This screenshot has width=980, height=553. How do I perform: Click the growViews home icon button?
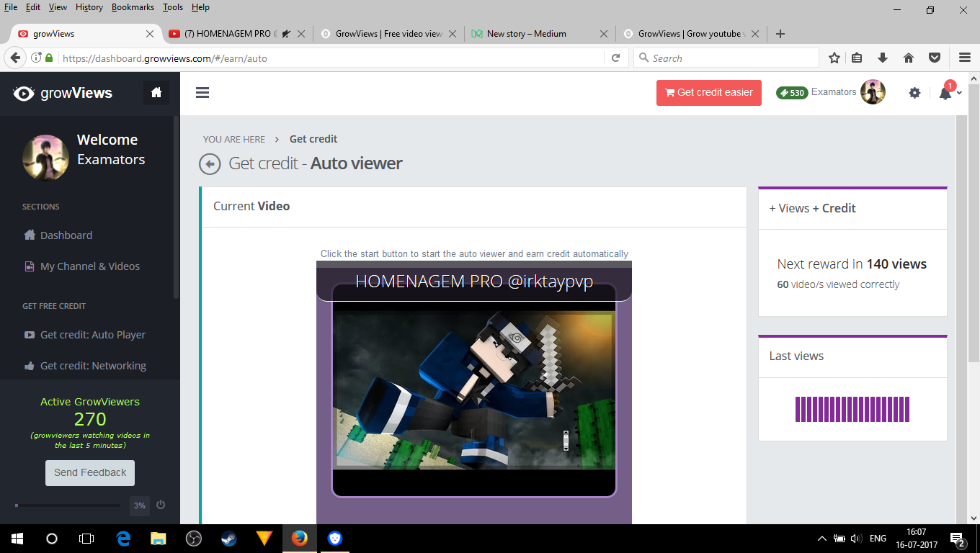pyautogui.click(x=156, y=93)
